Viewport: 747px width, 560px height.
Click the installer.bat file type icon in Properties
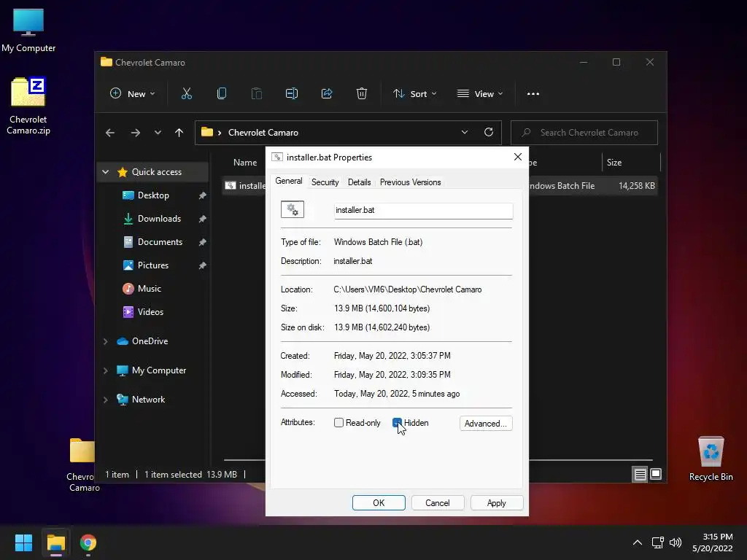click(x=293, y=209)
